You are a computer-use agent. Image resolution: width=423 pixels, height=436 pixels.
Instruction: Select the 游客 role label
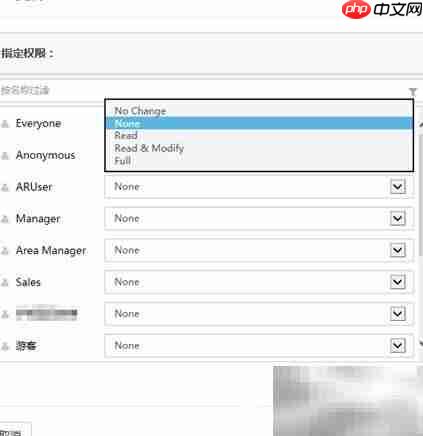click(26, 346)
